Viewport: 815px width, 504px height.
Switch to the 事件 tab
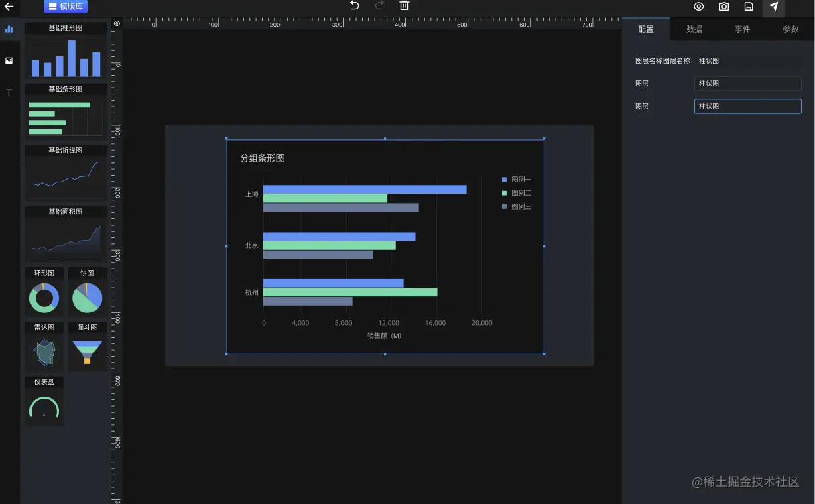[743, 29]
